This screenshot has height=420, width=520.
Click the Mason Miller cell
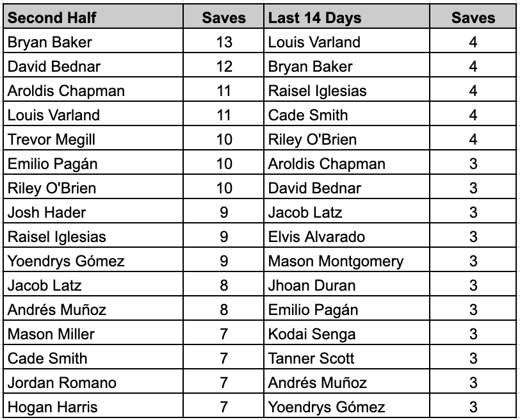coord(93,332)
